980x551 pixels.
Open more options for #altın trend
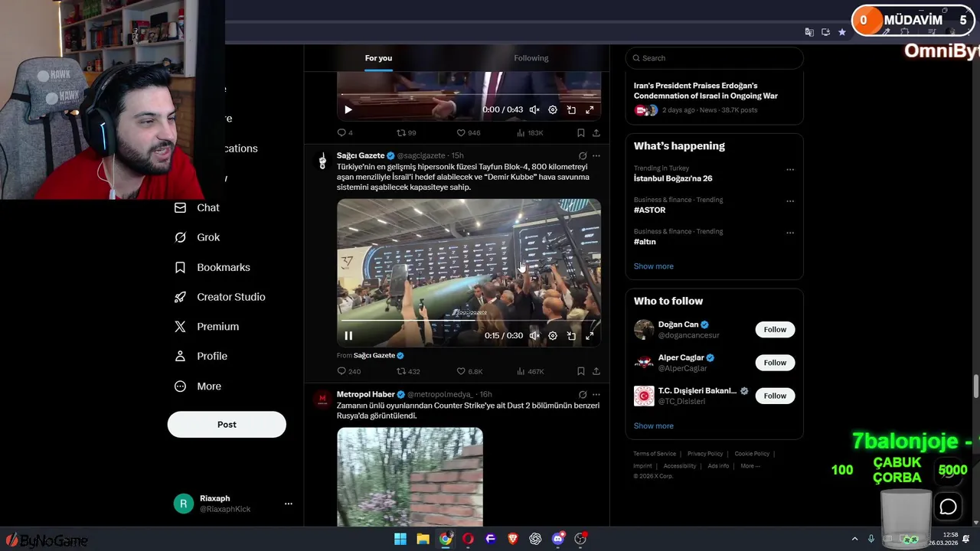[x=790, y=232]
